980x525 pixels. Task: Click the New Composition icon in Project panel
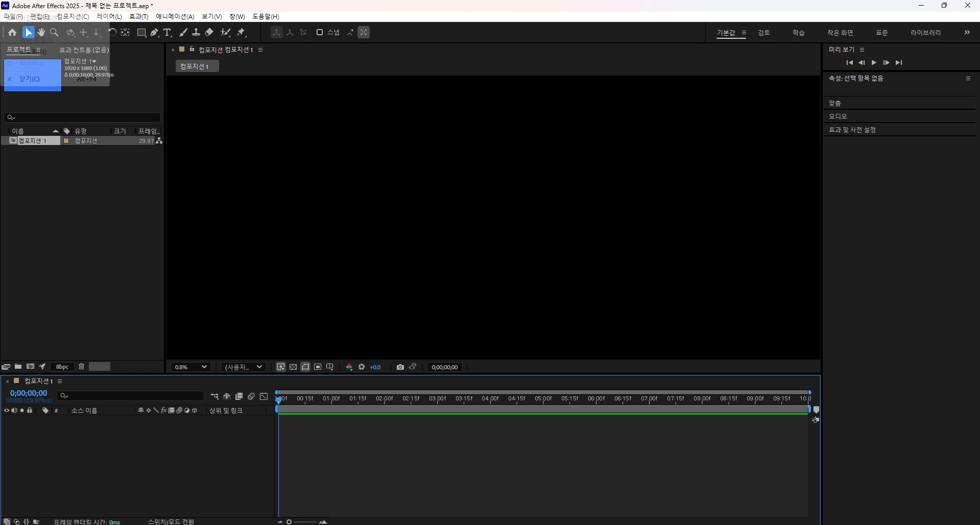coord(30,367)
